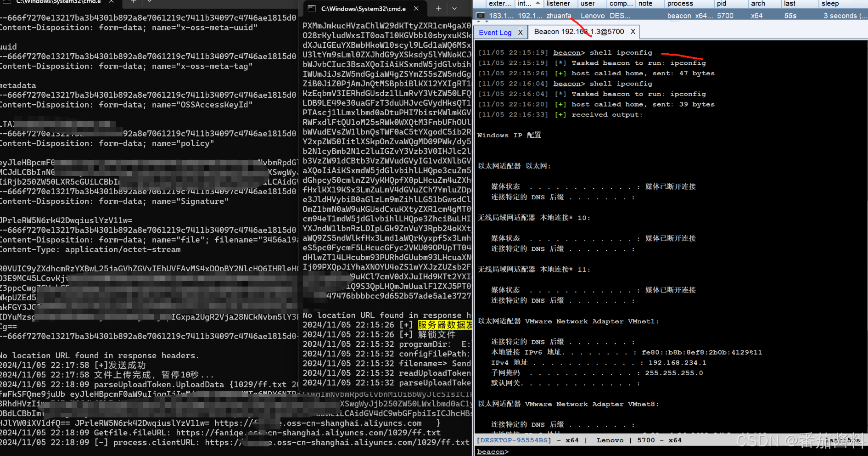Image resolution: width=868 pixels, height=456 pixels.
Task: Click the beacon session computer icon
Action: pos(481,16)
